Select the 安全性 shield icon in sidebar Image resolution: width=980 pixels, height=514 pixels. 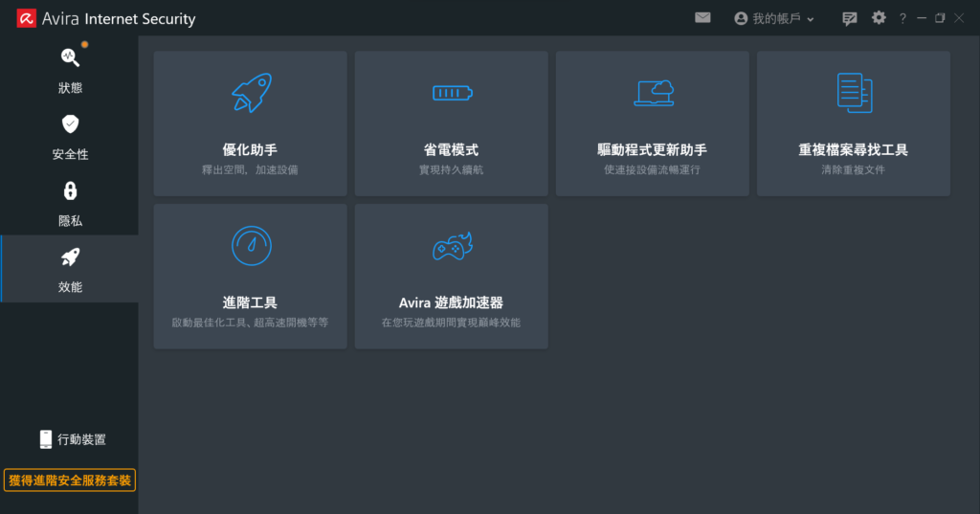(x=70, y=123)
